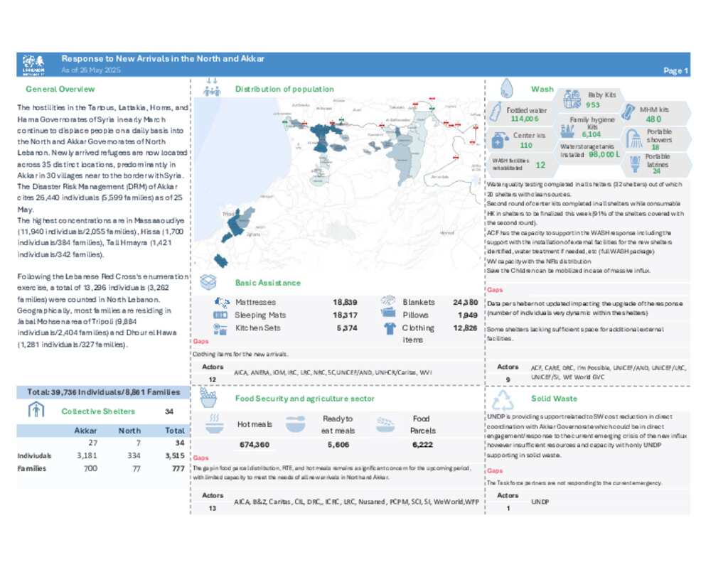Image resolution: width=728 pixels, height=562 pixels.
Task: Select the General Overview heading
Action: pos(60,89)
